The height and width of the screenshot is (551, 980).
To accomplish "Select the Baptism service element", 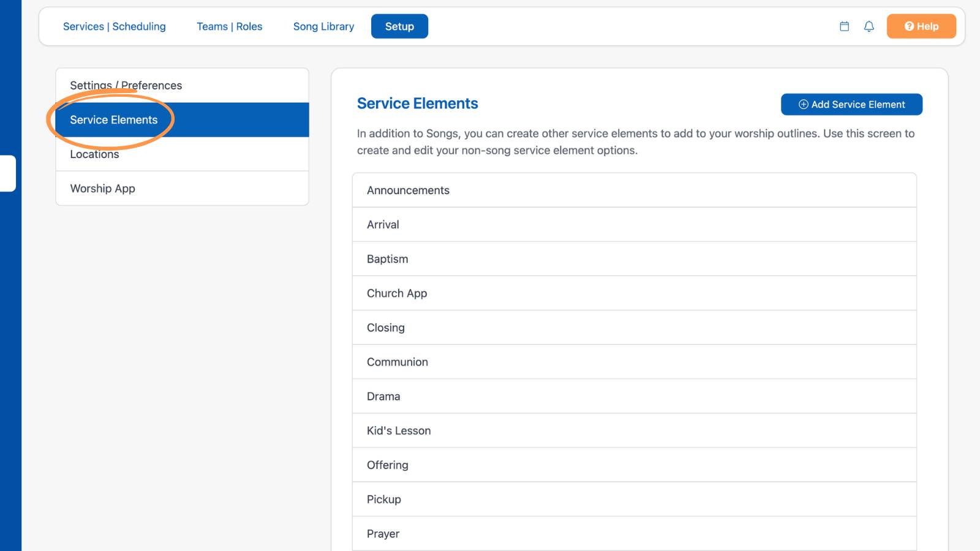I will tap(635, 258).
